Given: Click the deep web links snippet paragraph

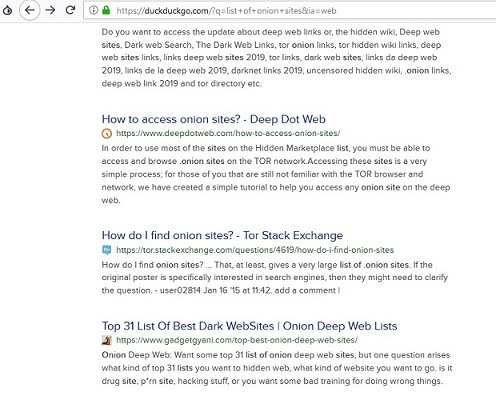Looking at the screenshot, I should click(276, 58).
